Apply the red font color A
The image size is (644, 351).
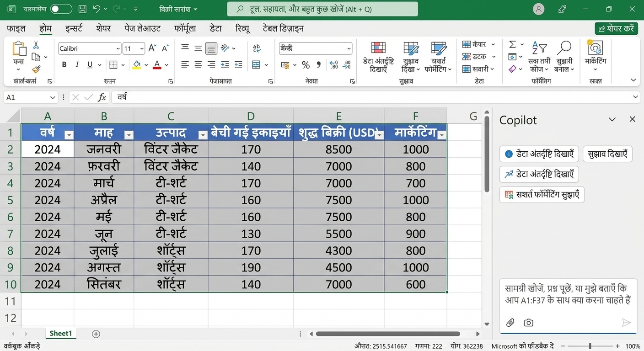click(x=157, y=65)
